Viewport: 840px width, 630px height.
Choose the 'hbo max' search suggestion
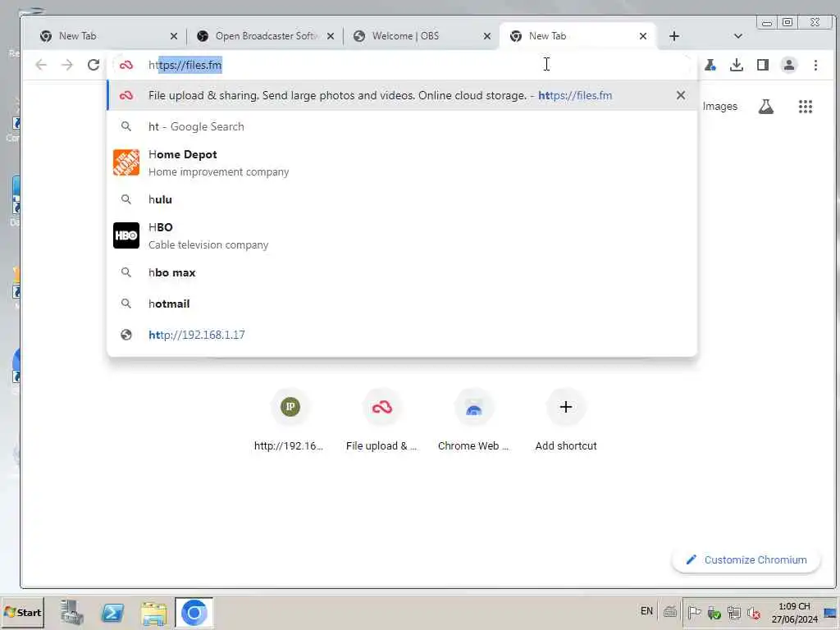[402, 272]
